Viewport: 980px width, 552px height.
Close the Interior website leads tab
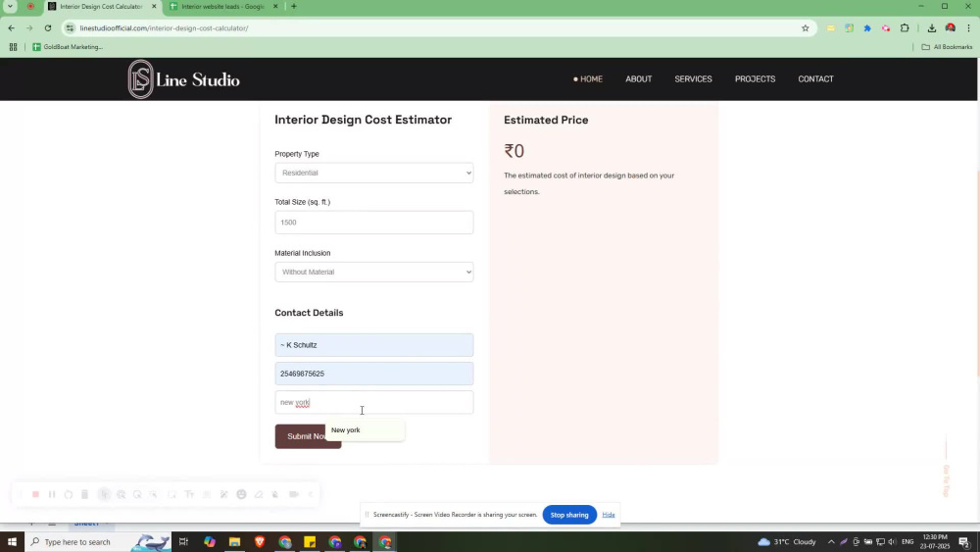[275, 6]
